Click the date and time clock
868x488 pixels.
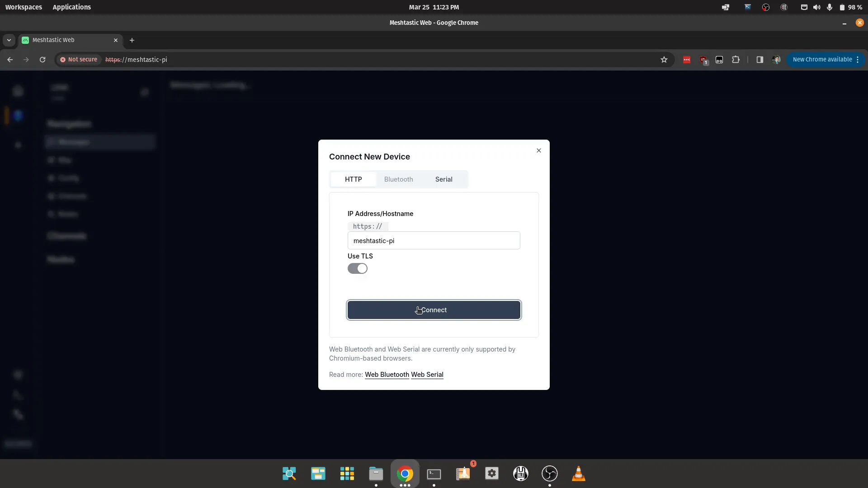pos(434,7)
